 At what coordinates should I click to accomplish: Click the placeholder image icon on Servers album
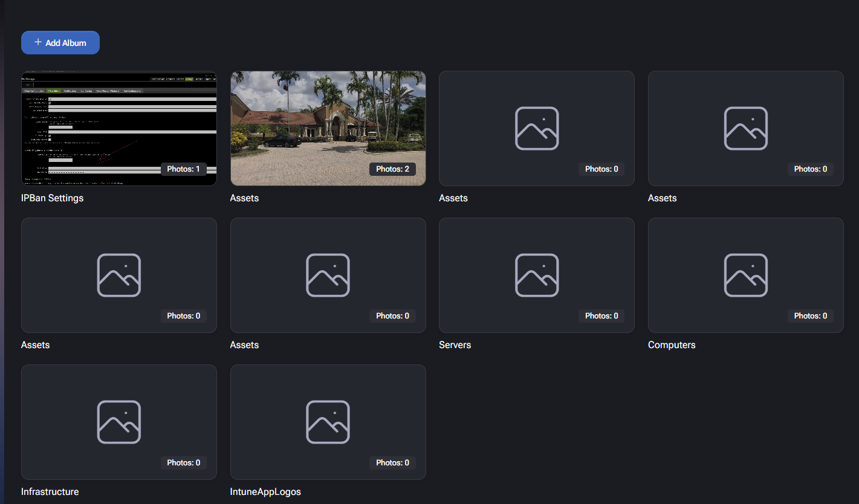pos(536,275)
